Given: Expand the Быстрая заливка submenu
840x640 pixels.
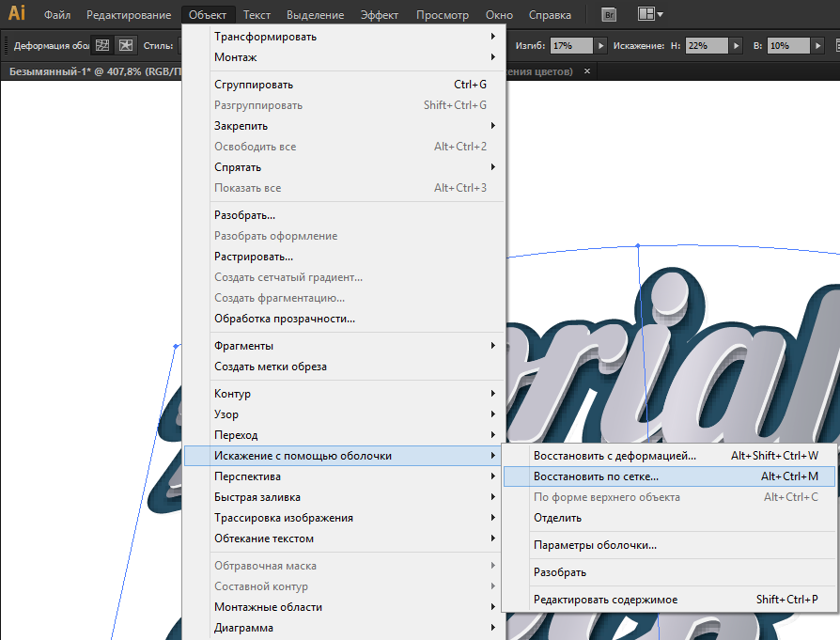Looking at the screenshot, I should click(x=343, y=497).
